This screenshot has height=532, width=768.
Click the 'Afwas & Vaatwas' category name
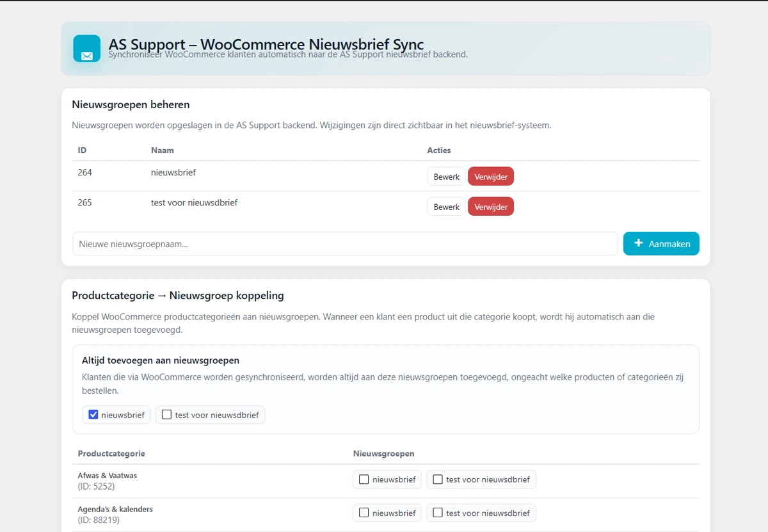pos(108,476)
